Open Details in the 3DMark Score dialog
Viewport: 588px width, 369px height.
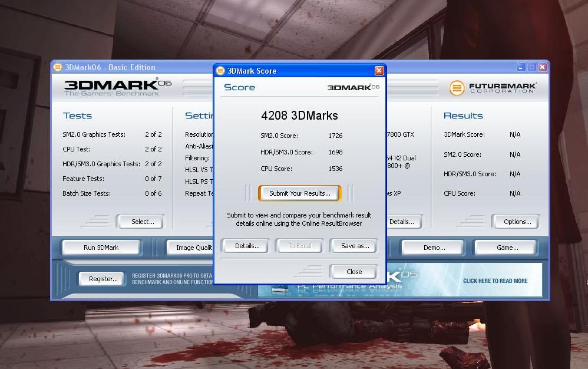[247, 246]
